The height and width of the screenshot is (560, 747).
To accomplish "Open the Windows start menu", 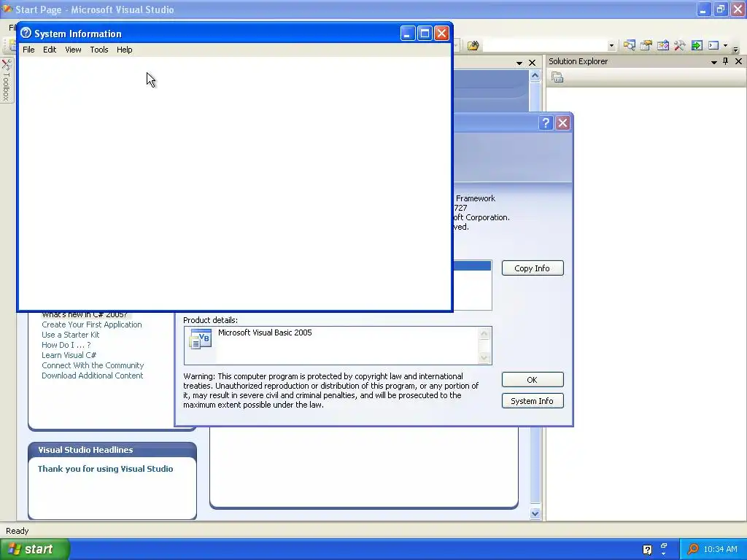I will coord(35,549).
